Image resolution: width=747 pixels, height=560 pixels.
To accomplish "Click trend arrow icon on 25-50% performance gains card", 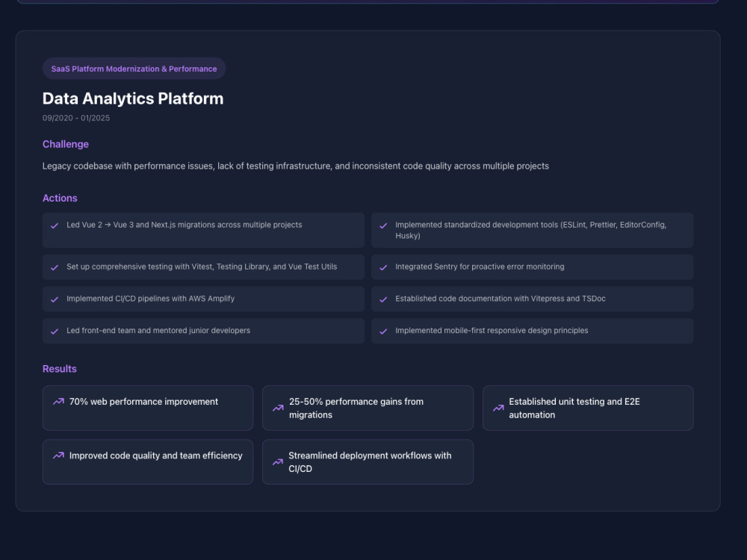I will click(x=278, y=408).
